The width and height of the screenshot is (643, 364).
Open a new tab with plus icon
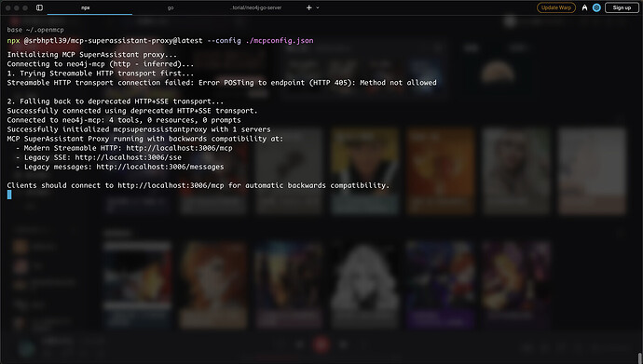308,7
